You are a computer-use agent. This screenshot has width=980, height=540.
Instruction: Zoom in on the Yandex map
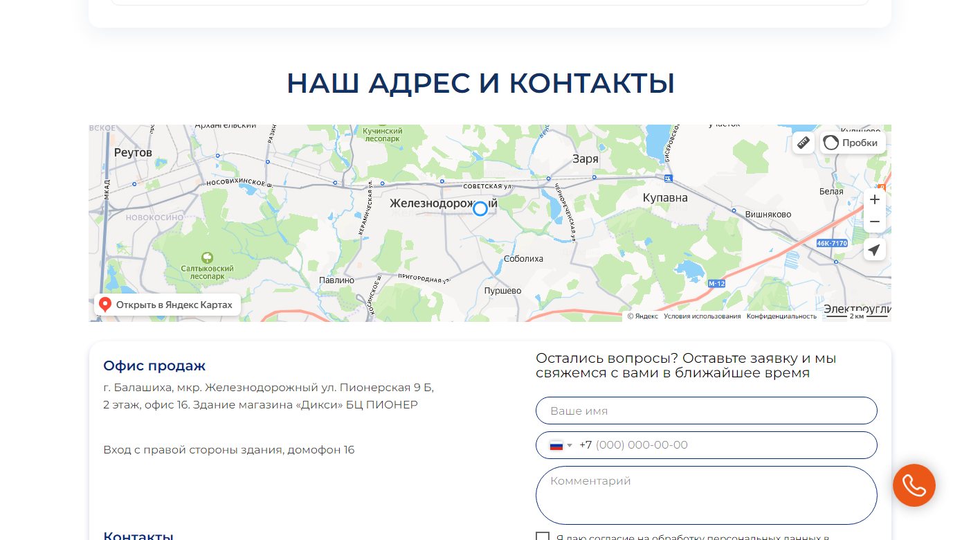tap(875, 199)
